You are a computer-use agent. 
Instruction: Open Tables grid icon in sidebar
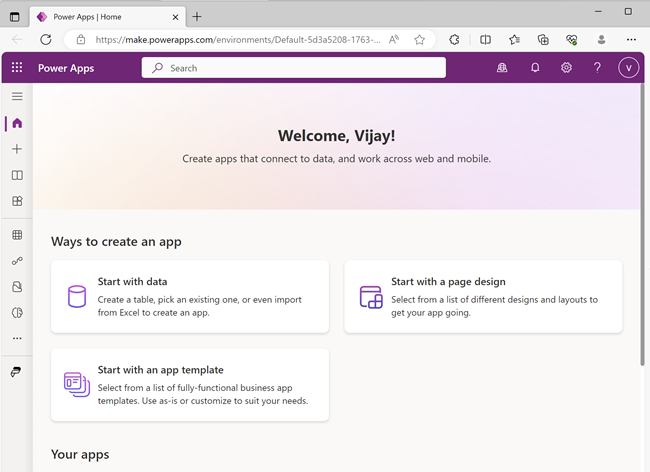(x=17, y=235)
